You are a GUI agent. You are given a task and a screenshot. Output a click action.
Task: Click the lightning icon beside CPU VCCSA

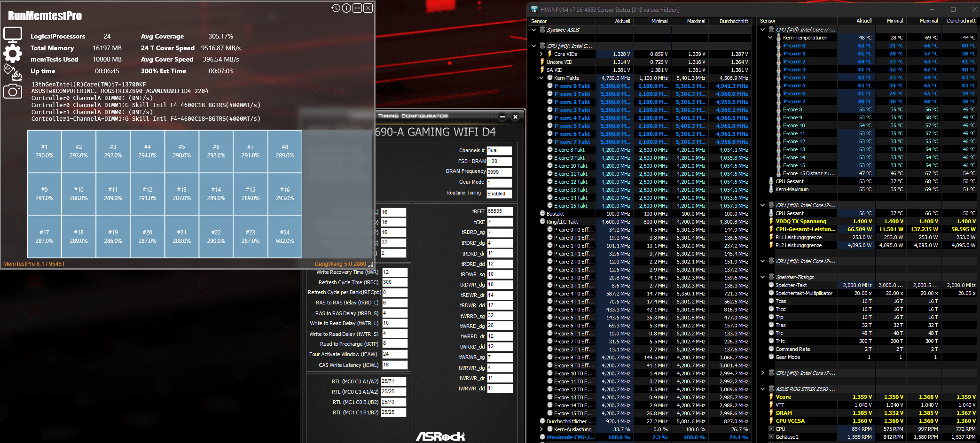[x=771, y=421]
